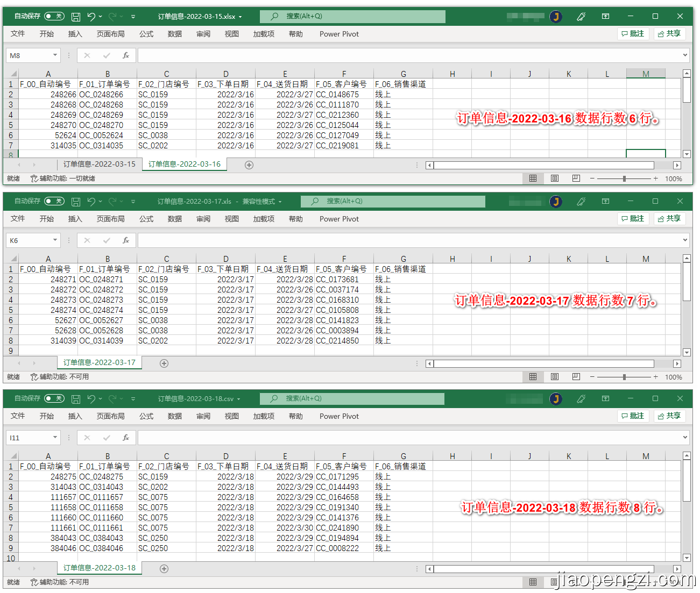
Task: Toggle AutoSave switch in the 03-18.csv window
Action: coord(54,398)
